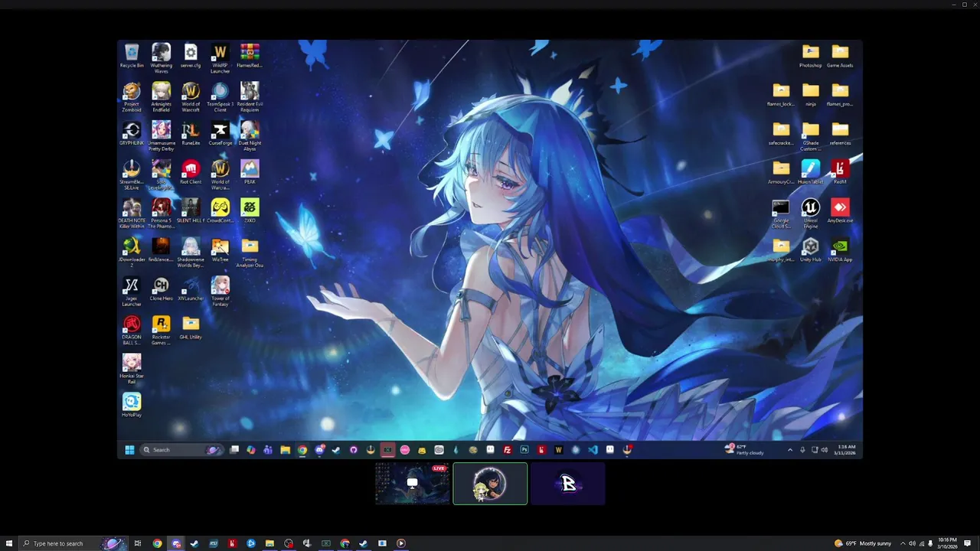
Task: Open File Explorer in shared screen taskbar
Action: (285, 450)
